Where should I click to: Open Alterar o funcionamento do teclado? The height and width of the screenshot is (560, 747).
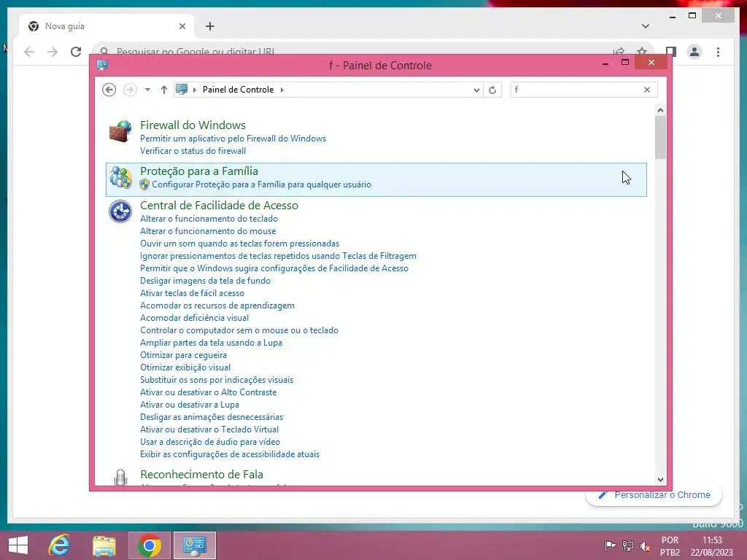tap(209, 219)
